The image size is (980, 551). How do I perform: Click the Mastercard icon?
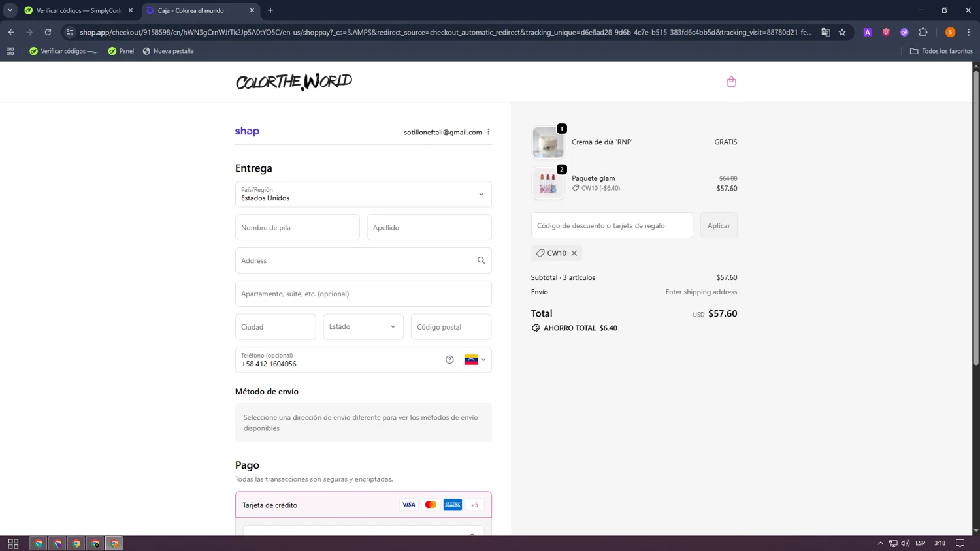431,505
